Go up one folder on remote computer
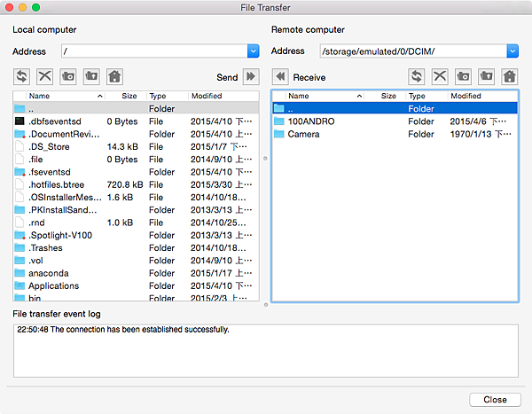532x414 pixels. point(486,77)
